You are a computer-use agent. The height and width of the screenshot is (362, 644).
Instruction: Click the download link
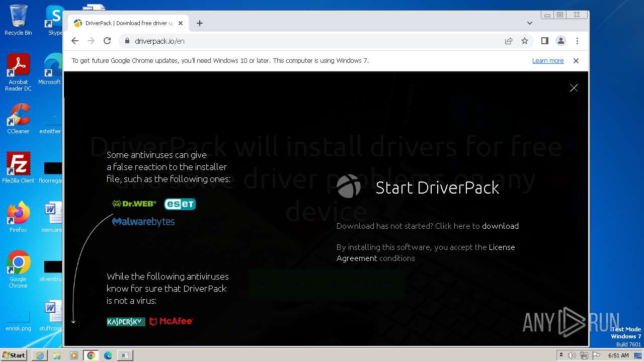tap(500, 226)
